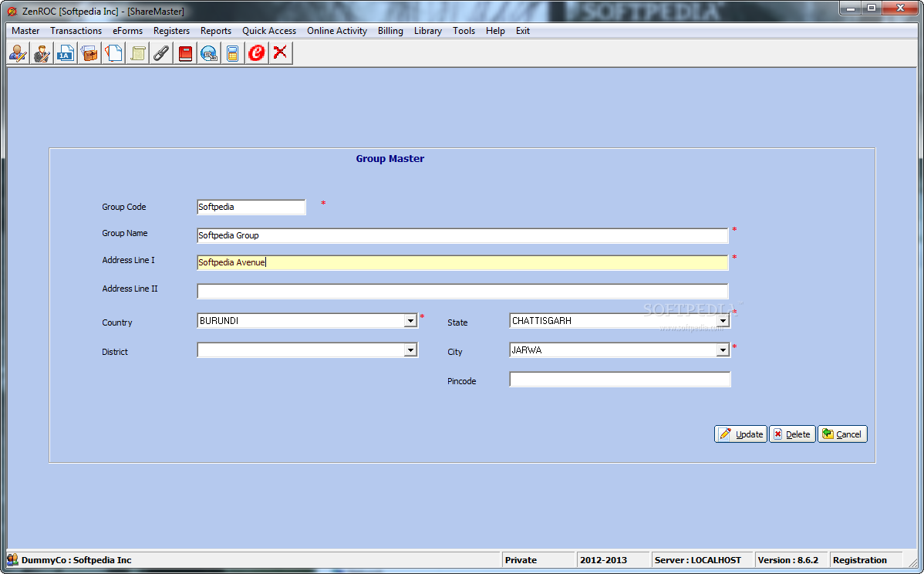Click the DummyCo users icon in status bar
Viewport: 924px width, 574px height.
click(12, 559)
